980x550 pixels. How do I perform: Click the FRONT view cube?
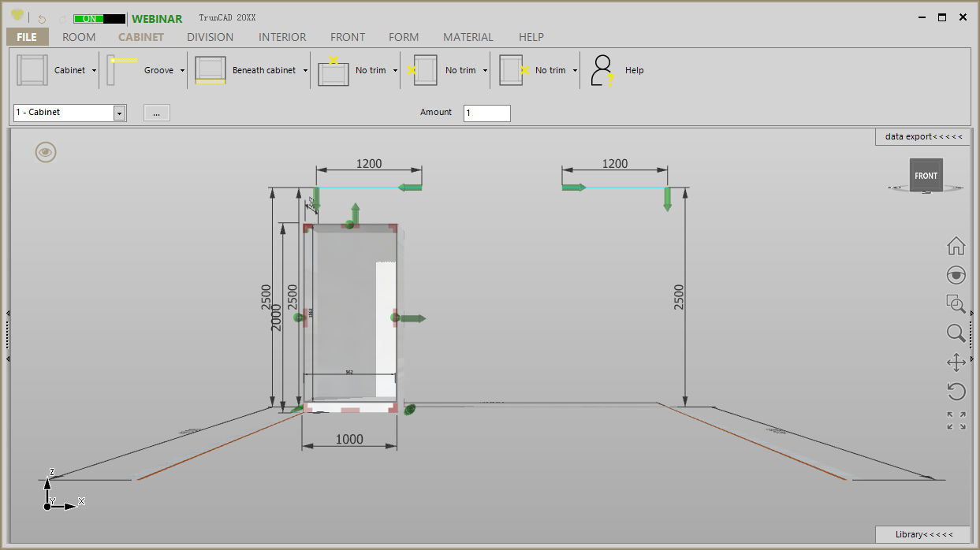click(926, 175)
